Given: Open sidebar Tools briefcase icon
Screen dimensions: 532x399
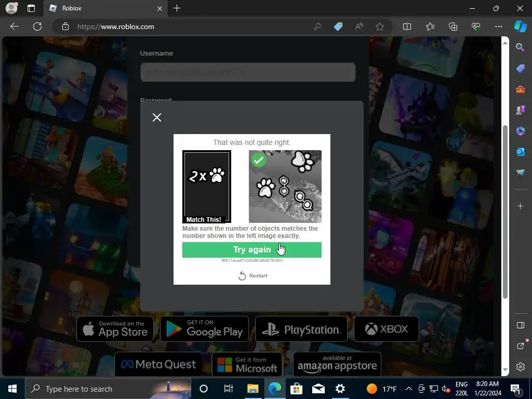Looking at the screenshot, I should [x=520, y=89].
